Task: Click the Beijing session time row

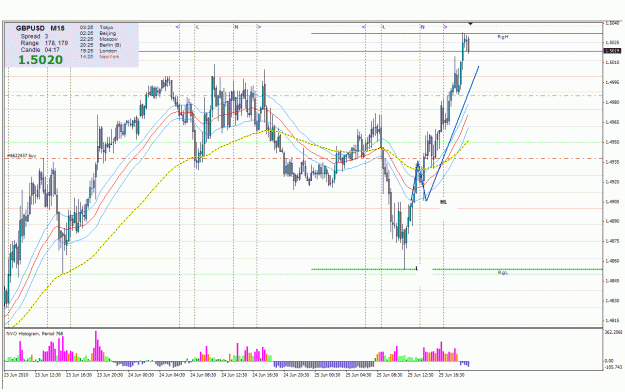Action: tap(98, 33)
